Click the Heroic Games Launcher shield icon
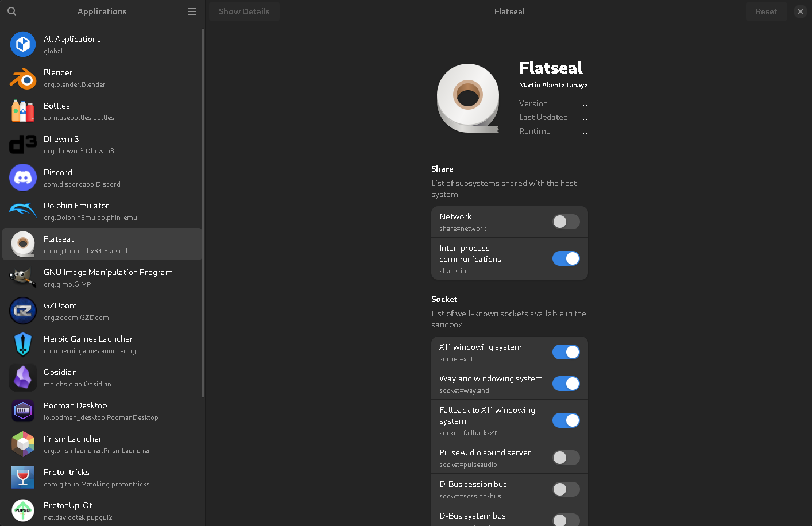The width and height of the screenshot is (812, 526). click(x=23, y=344)
